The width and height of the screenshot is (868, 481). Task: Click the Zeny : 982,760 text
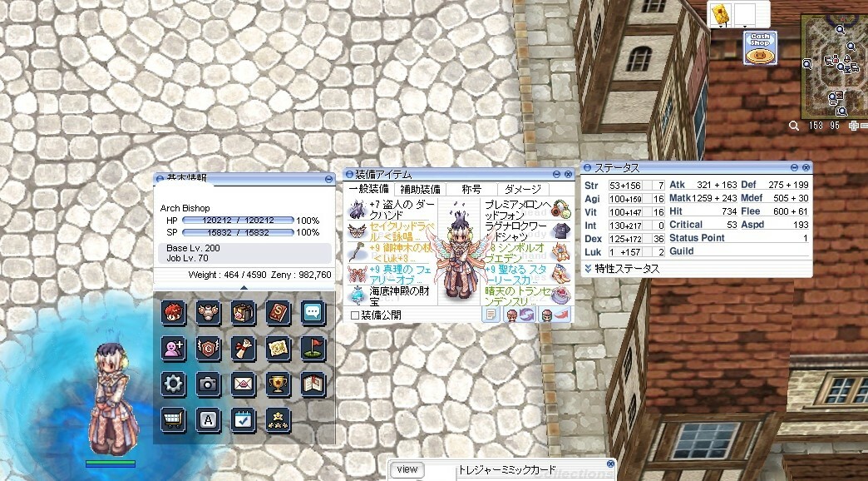coord(301,275)
